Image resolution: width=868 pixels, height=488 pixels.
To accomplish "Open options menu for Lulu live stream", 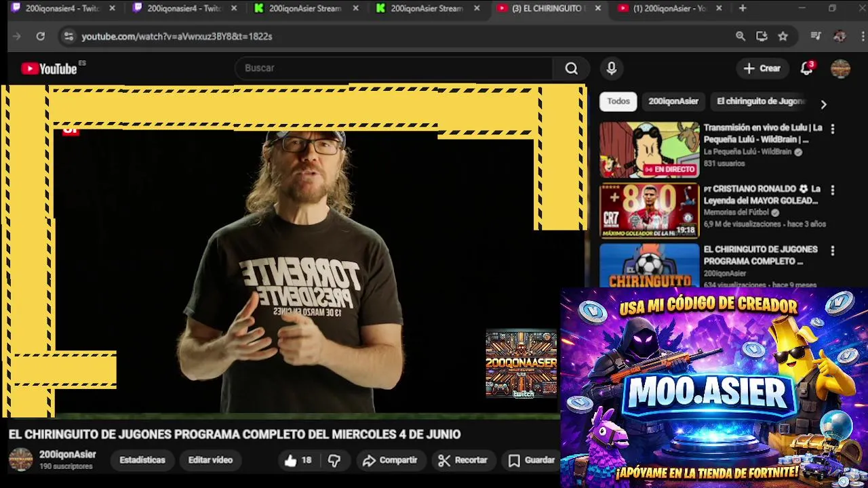I will 833,129.
